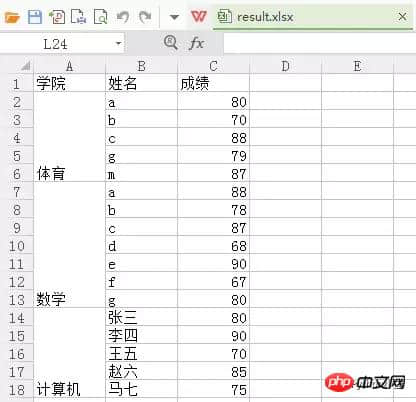The width and height of the screenshot is (416, 402).
Task: Close the result.xlsx tab
Action: [x=402, y=17]
